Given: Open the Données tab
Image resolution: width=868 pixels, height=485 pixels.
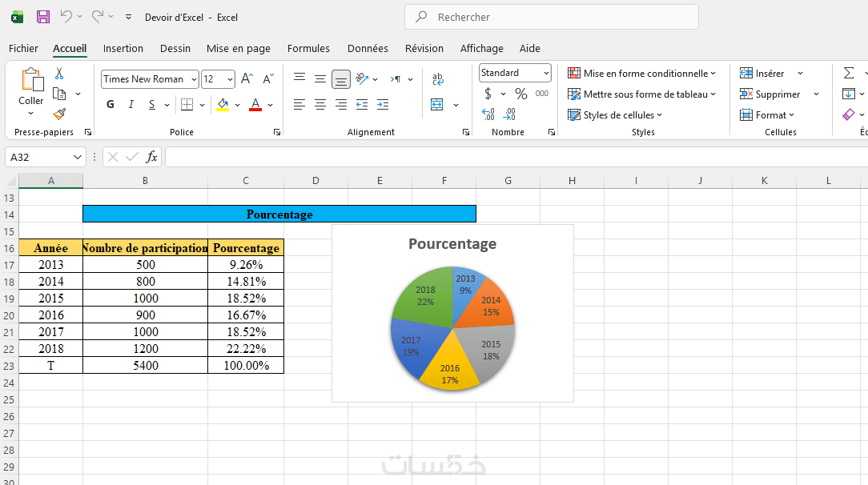Looking at the screenshot, I should click(368, 48).
